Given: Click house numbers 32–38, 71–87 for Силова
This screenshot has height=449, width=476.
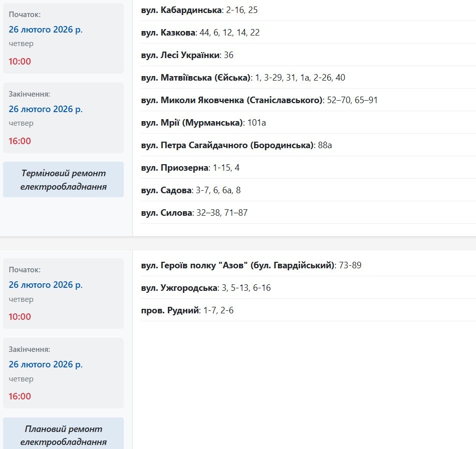Looking at the screenshot, I should click(222, 213).
